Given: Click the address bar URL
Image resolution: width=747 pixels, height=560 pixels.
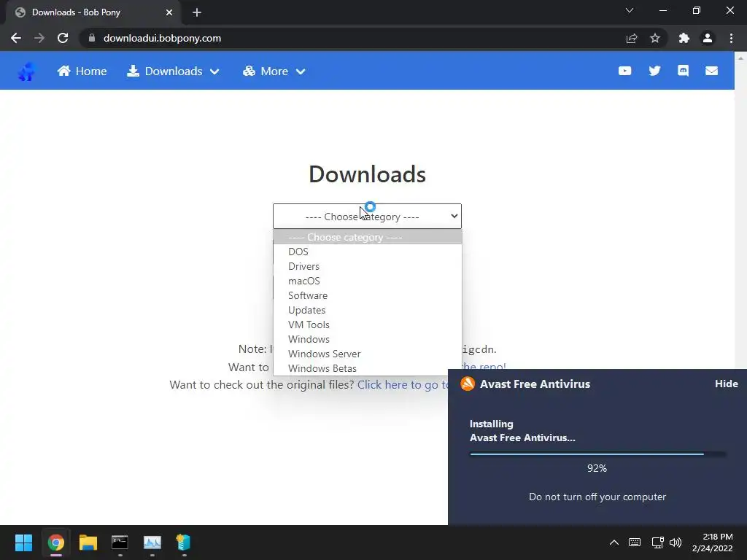Looking at the screenshot, I should click(x=162, y=38).
